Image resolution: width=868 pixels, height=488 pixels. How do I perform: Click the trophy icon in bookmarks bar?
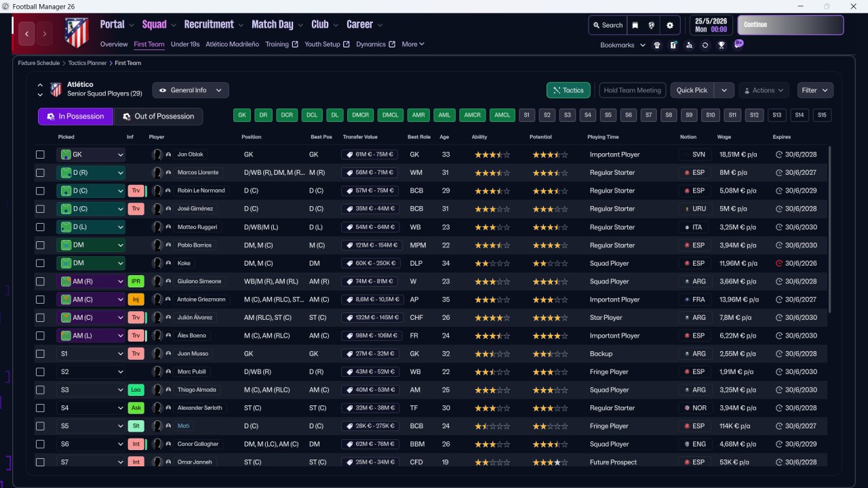pyautogui.click(x=722, y=45)
